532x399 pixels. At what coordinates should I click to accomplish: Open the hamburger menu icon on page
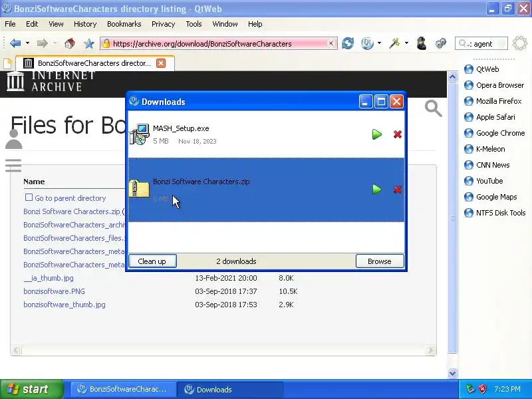(x=13, y=166)
